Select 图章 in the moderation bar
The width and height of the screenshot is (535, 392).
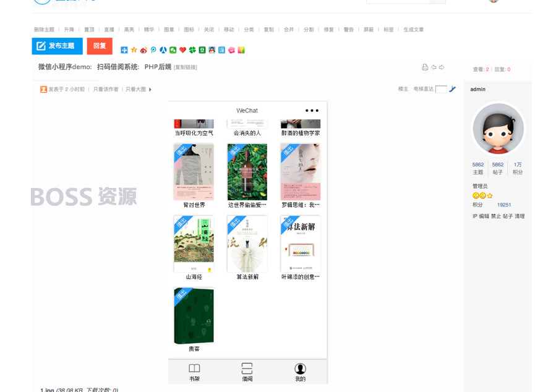[x=169, y=30]
